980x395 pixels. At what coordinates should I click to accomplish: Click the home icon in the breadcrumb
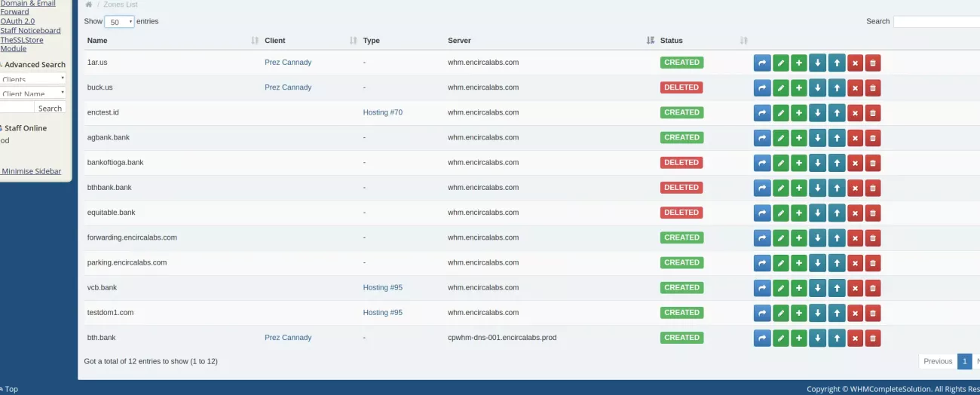pyautogui.click(x=89, y=5)
